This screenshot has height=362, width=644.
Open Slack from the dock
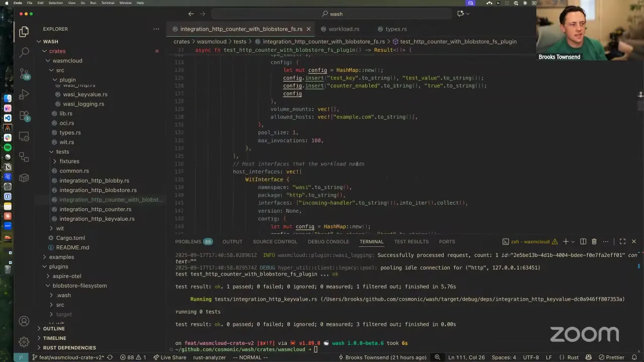8,137
